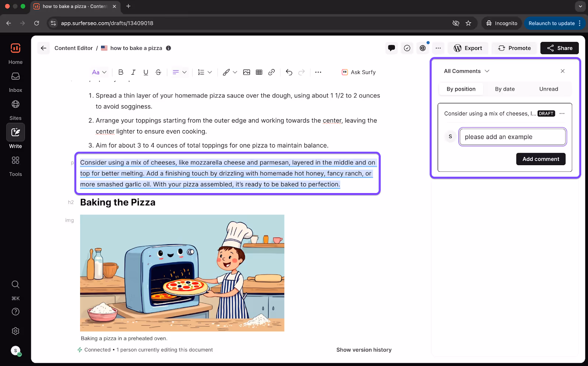Viewport: 588px width, 366px height.
Task: Undo the last edit
Action: 289,72
